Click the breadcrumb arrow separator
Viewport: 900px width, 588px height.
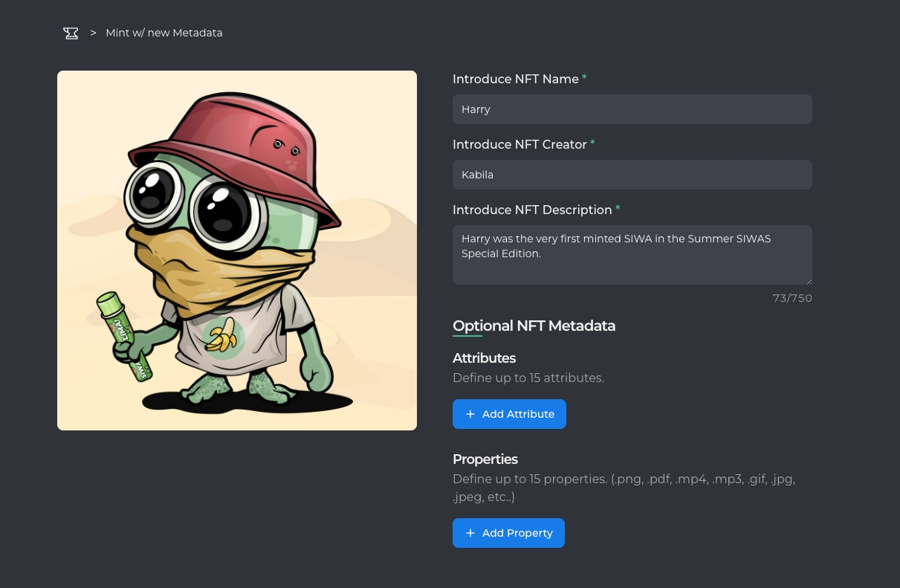click(94, 33)
